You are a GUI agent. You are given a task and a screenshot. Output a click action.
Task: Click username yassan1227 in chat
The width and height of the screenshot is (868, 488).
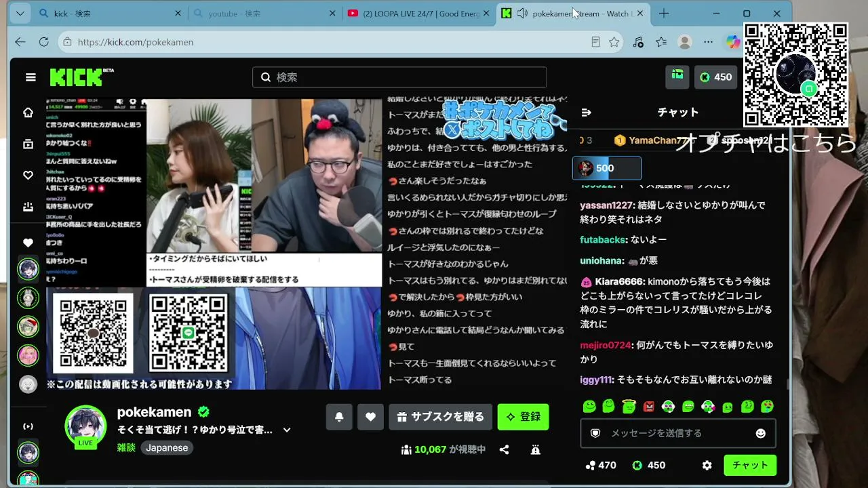(608, 205)
